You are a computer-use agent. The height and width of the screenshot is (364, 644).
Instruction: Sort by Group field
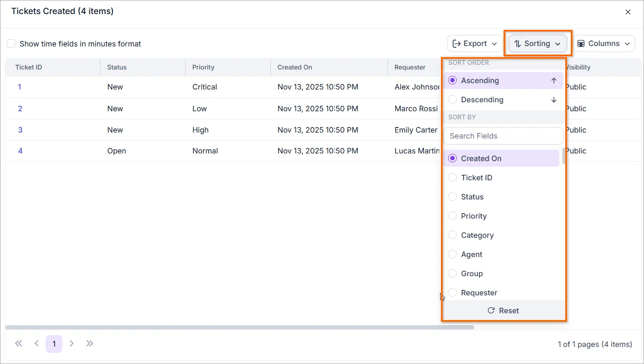tap(501, 274)
